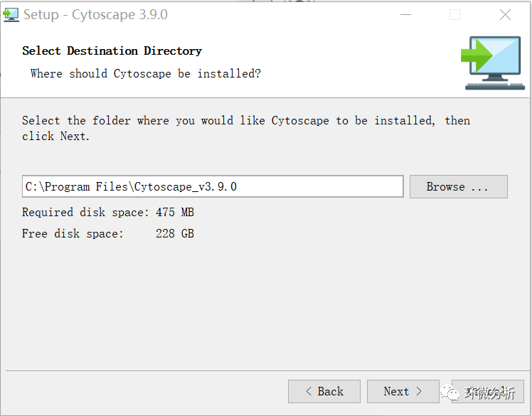Click the 'Free disk space: 228 GB' text

108,234
